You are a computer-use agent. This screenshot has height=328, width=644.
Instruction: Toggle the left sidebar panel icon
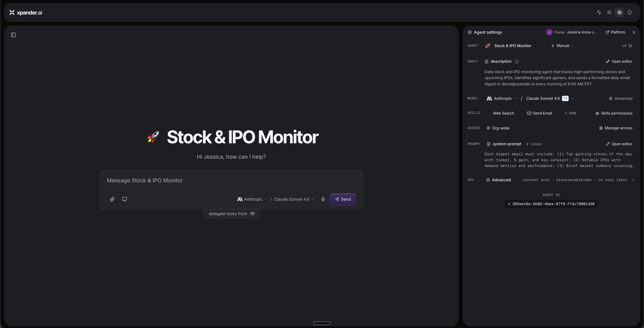(x=13, y=35)
